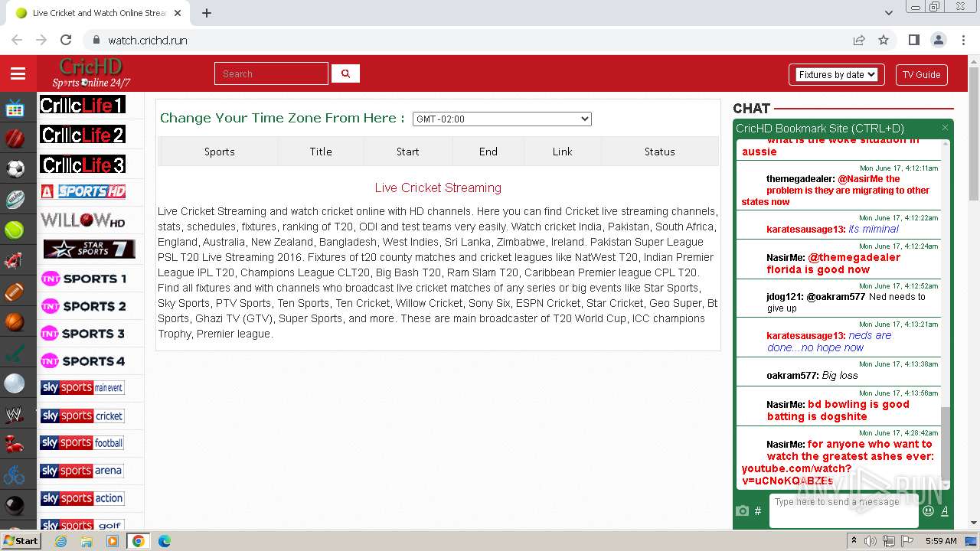Open the TNT Sports 2 channel
The height and width of the screenshot is (551, 980).
coord(83,306)
